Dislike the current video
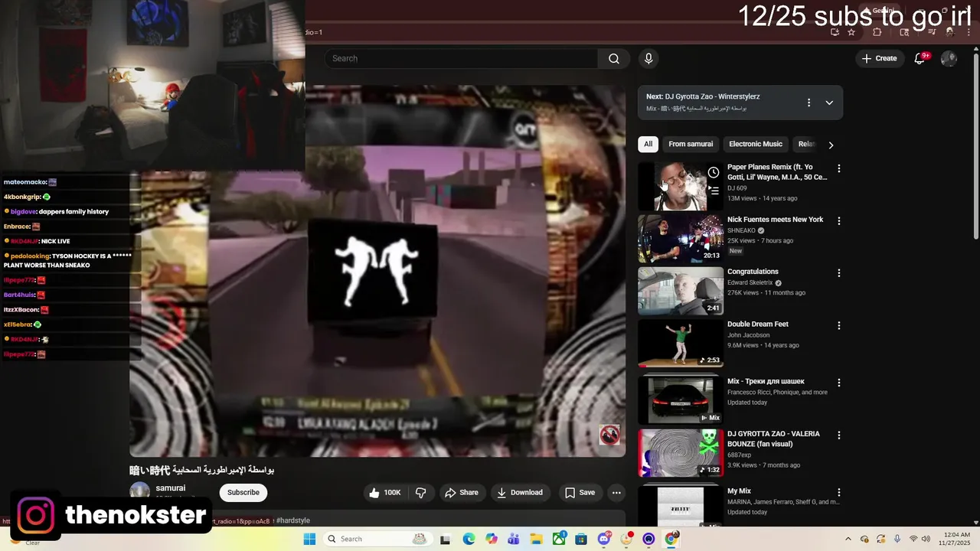The image size is (980, 551). [420, 493]
